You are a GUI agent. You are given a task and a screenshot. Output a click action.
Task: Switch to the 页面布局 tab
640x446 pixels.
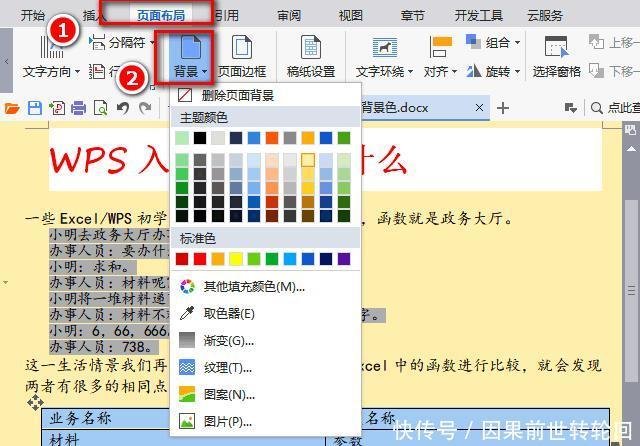tap(161, 16)
